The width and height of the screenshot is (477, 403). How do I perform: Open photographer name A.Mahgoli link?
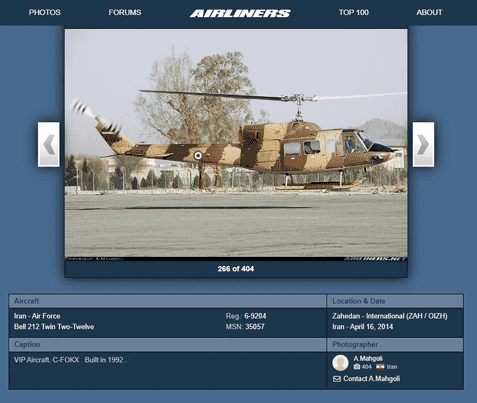(368, 358)
